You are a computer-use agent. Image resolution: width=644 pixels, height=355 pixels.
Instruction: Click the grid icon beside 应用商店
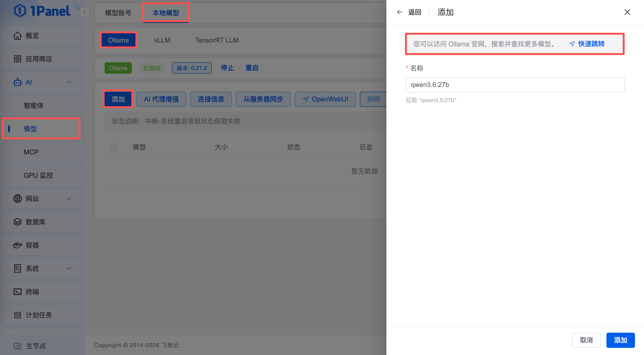coord(18,59)
